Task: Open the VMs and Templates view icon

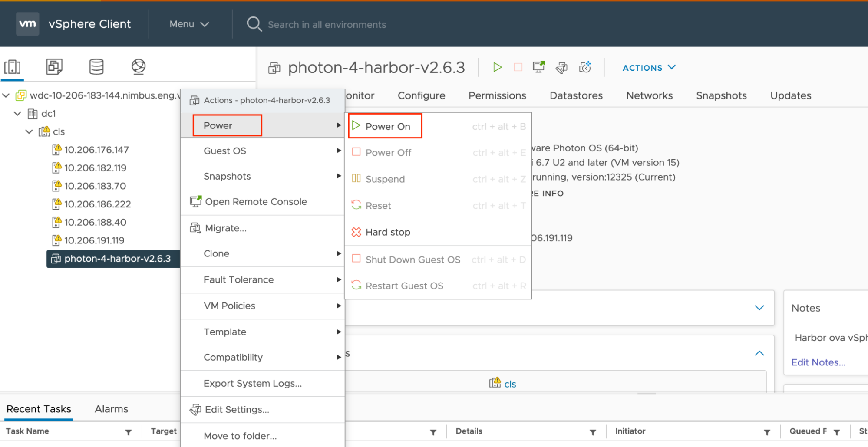Action: click(54, 67)
